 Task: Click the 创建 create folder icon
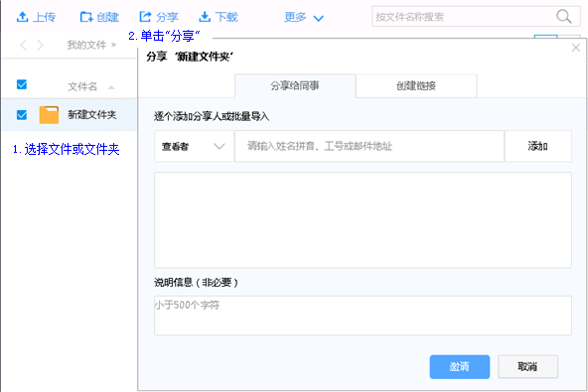(86, 17)
